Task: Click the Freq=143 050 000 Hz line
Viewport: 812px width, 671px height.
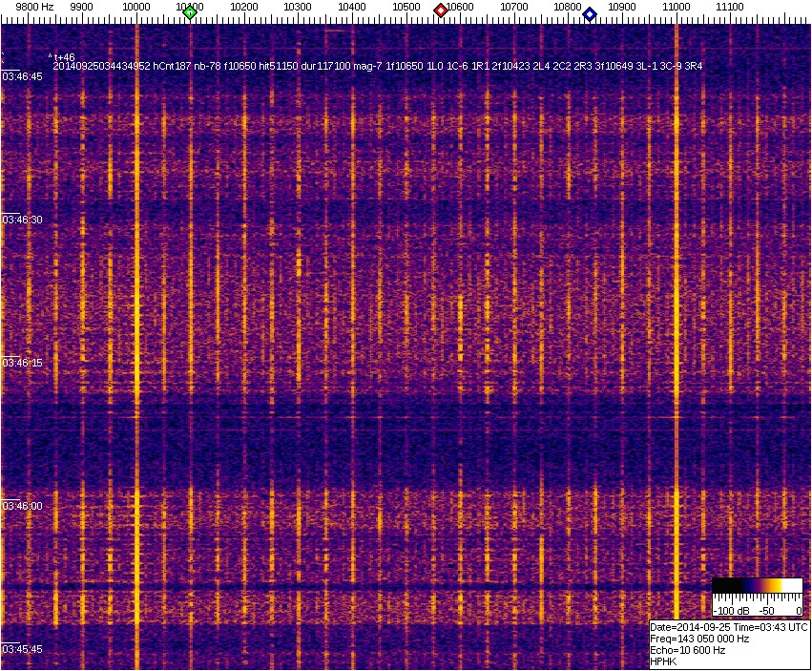Action: pyautogui.click(x=698, y=639)
